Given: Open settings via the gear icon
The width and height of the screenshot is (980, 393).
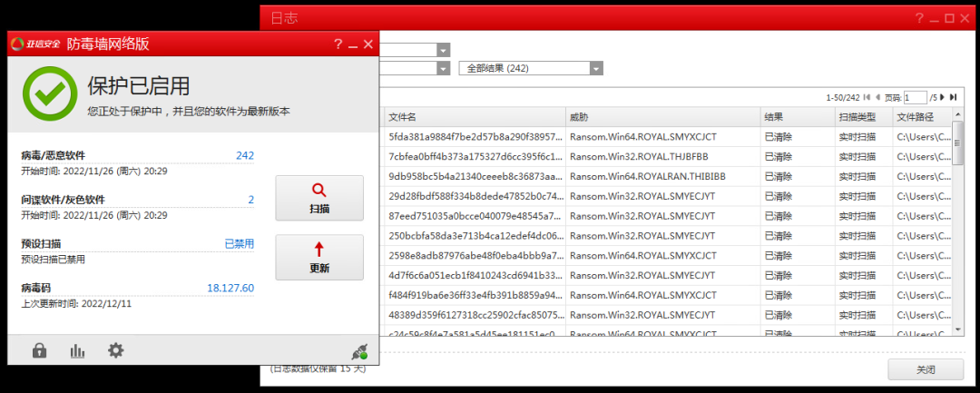Looking at the screenshot, I should [x=115, y=350].
